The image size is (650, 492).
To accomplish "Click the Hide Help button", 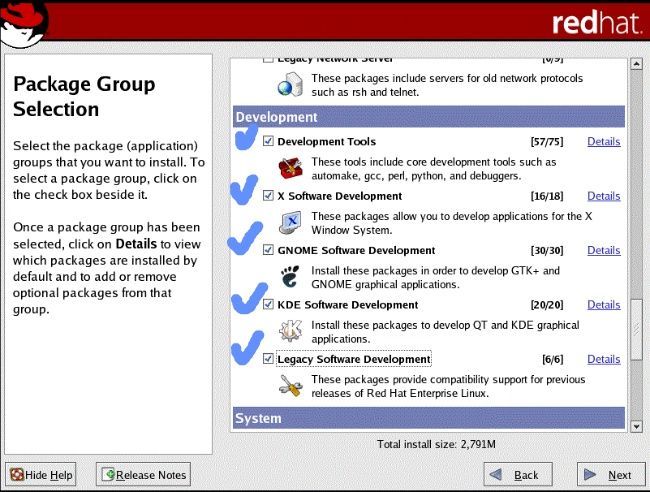I will [x=41, y=474].
